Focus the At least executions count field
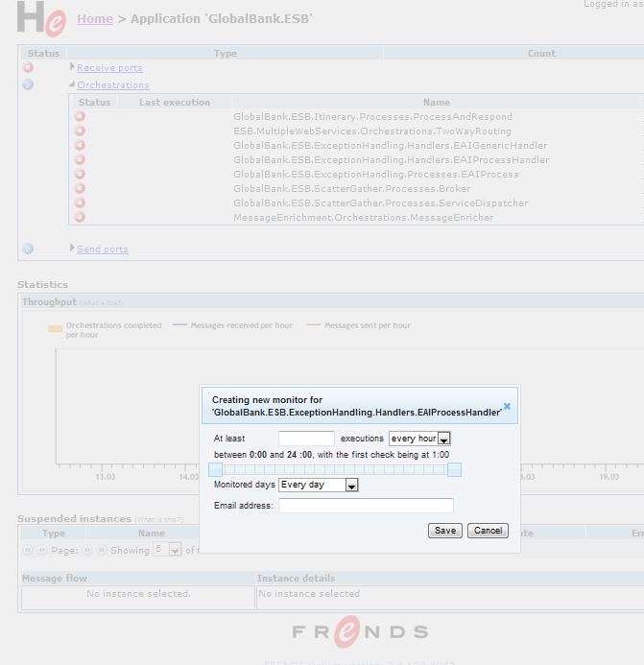Screen dimensions: 644x665 [x=306, y=439]
